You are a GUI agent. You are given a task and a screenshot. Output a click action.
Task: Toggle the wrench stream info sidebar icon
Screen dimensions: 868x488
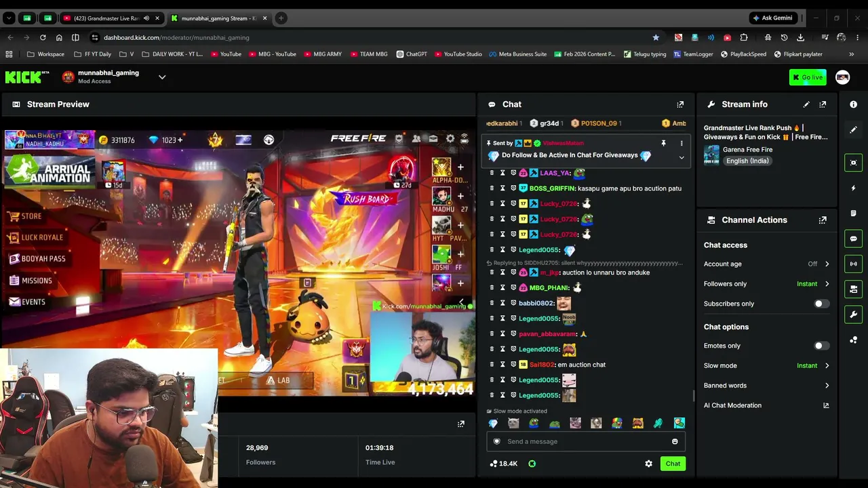point(854,314)
